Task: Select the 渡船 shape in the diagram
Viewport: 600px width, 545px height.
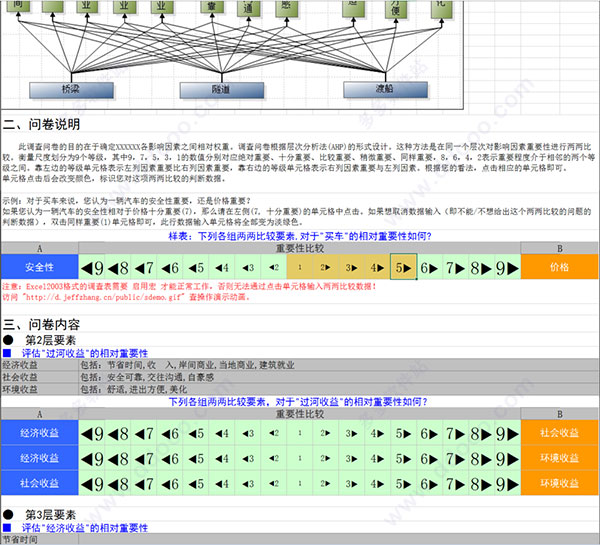Action: (385, 89)
